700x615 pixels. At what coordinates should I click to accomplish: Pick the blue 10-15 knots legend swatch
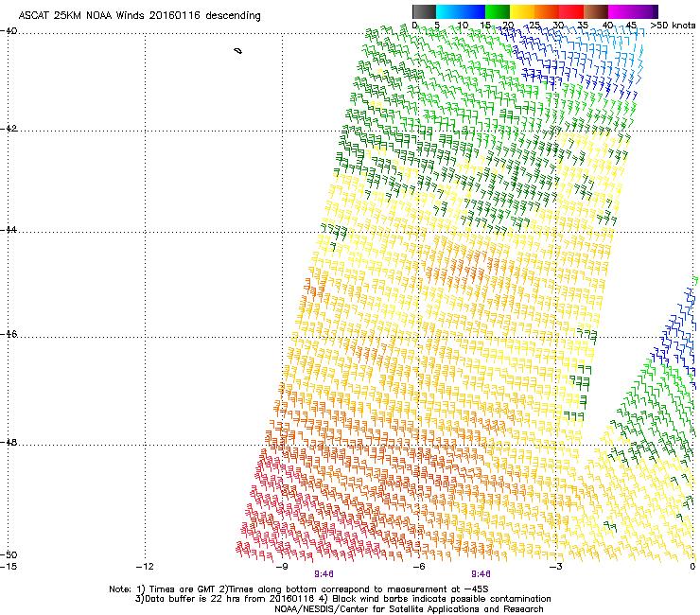[473, 11]
